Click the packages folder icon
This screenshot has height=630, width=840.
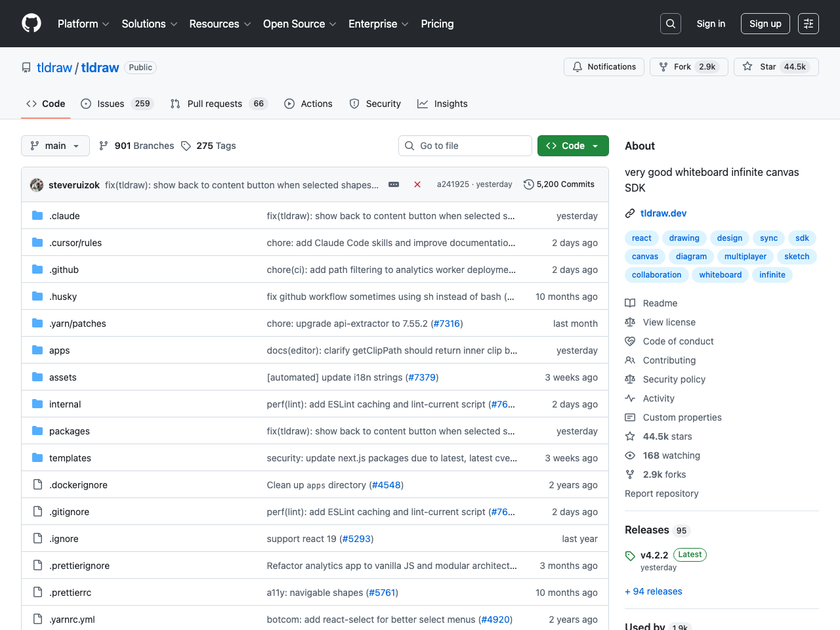tap(37, 431)
